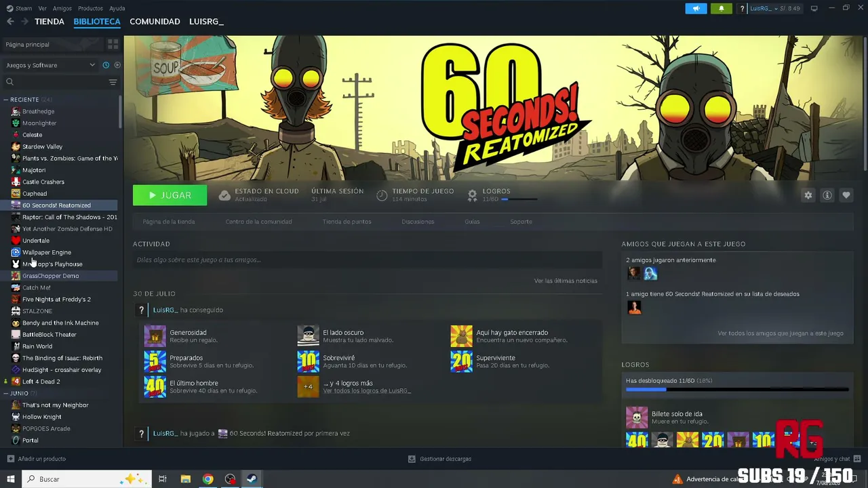Viewport: 868px width, 488px height.
Task: Go back with the left arrow
Action: pyautogui.click(x=10, y=22)
